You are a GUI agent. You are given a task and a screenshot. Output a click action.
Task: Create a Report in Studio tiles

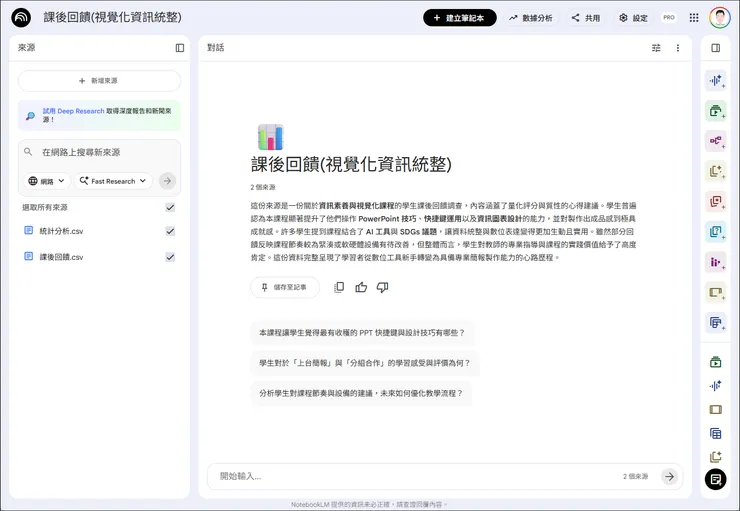715,171
